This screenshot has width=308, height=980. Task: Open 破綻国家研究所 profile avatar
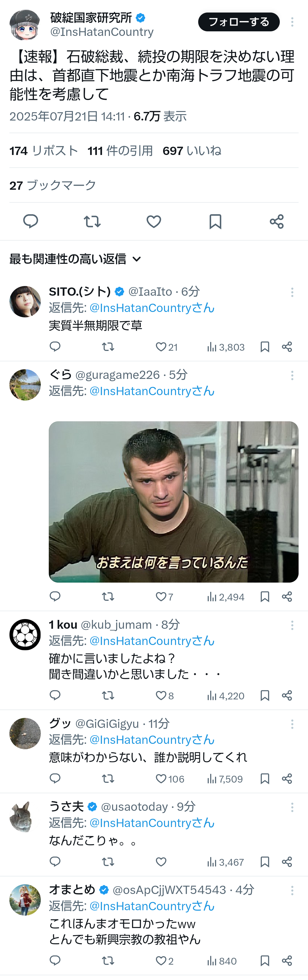point(25,25)
